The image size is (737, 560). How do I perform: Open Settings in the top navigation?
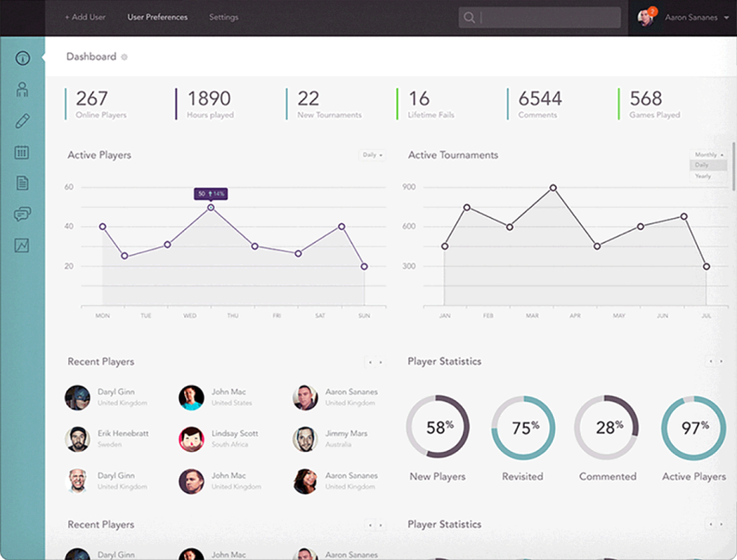click(223, 17)
